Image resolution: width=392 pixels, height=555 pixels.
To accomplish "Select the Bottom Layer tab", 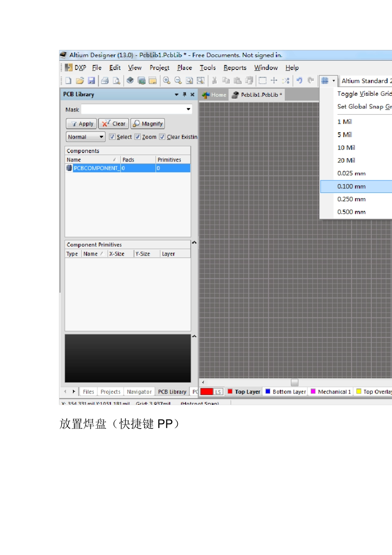I will pos(286,392).
